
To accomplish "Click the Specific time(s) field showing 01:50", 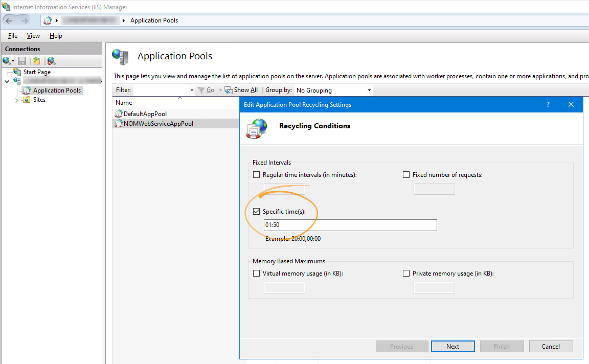I will pos(350,225).
